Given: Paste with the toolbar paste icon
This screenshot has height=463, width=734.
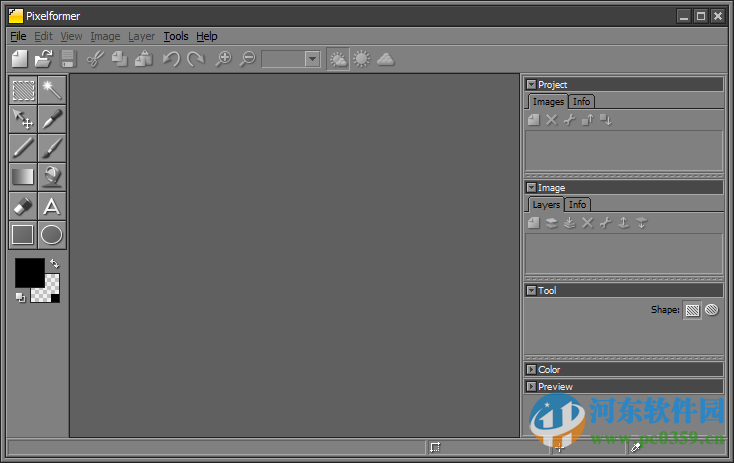Looking at the screenshot, I should pos(144,59).
